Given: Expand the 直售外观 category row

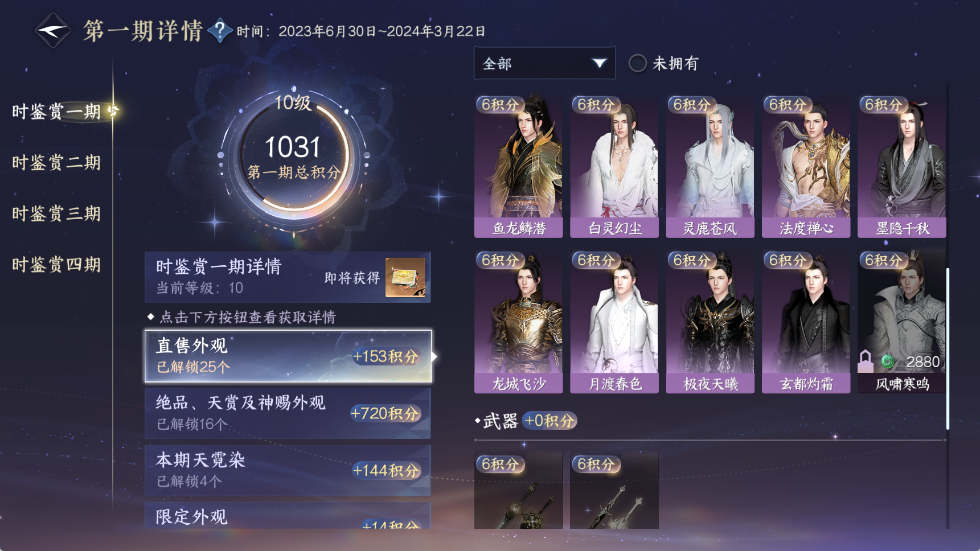Looking at the screenshot, I should pyautogui.click(x=288, y=356).
